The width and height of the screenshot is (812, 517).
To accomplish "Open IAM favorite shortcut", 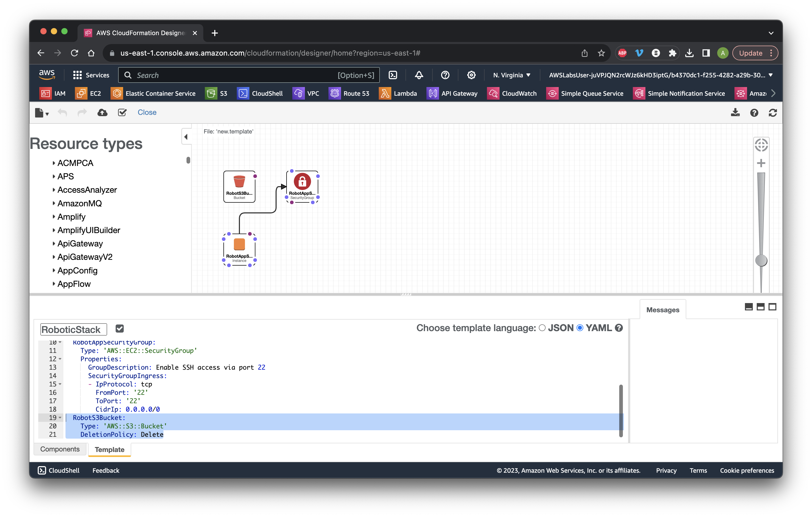I will point(53,94).
